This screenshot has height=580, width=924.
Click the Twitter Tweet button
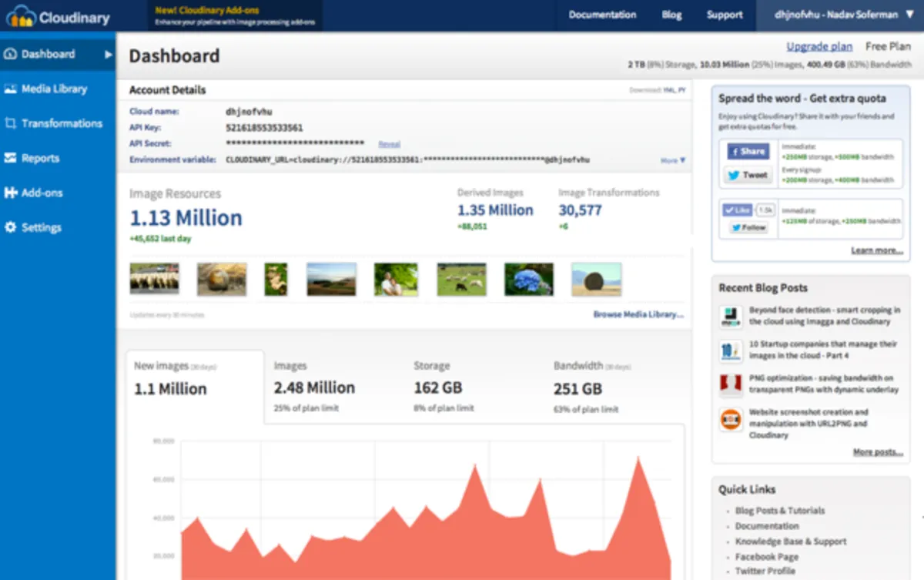[x=747, y=175]
